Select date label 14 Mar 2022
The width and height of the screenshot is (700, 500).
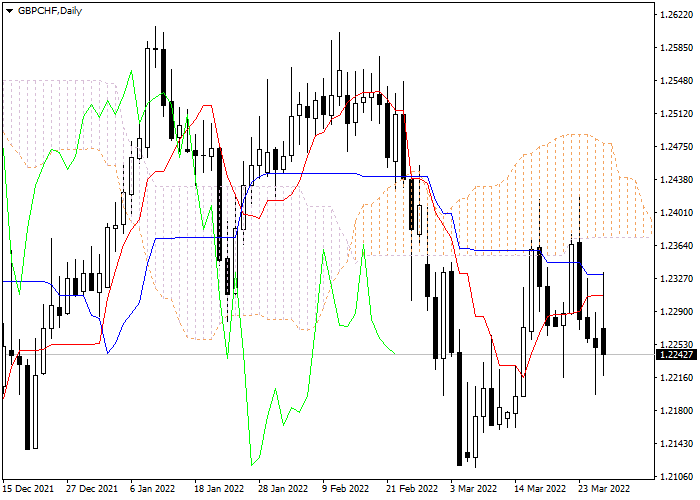540,489
